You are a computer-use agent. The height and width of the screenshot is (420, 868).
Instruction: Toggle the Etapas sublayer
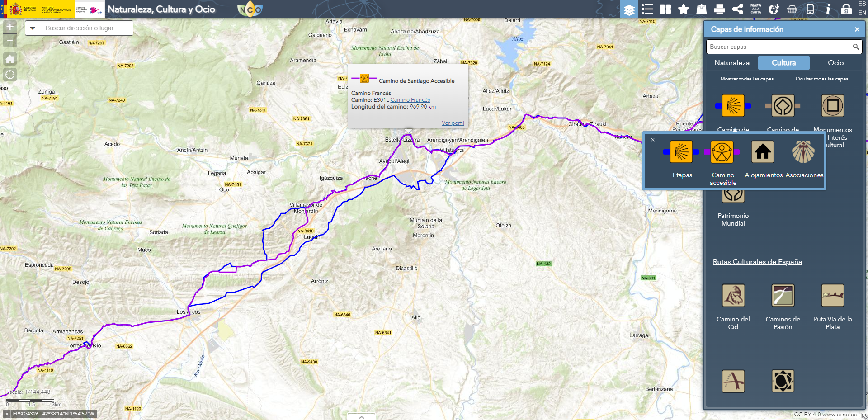pyautogui.click(x=681, y=151)
